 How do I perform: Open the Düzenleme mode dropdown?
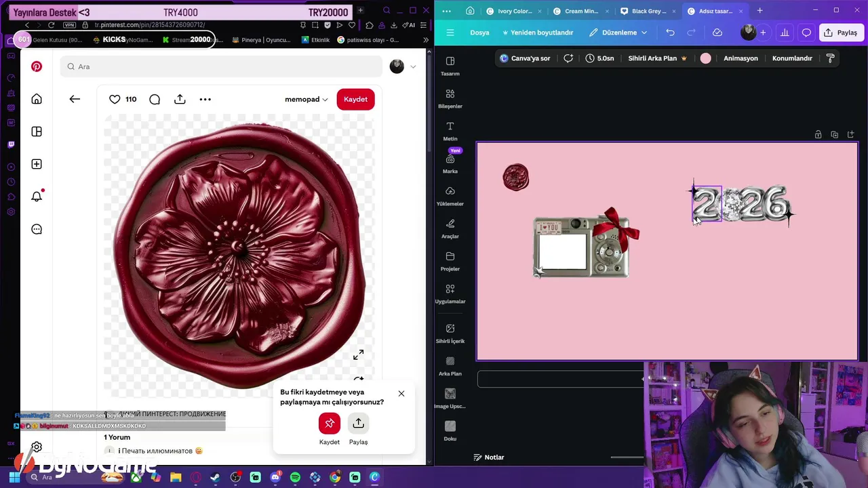(618, 33)
